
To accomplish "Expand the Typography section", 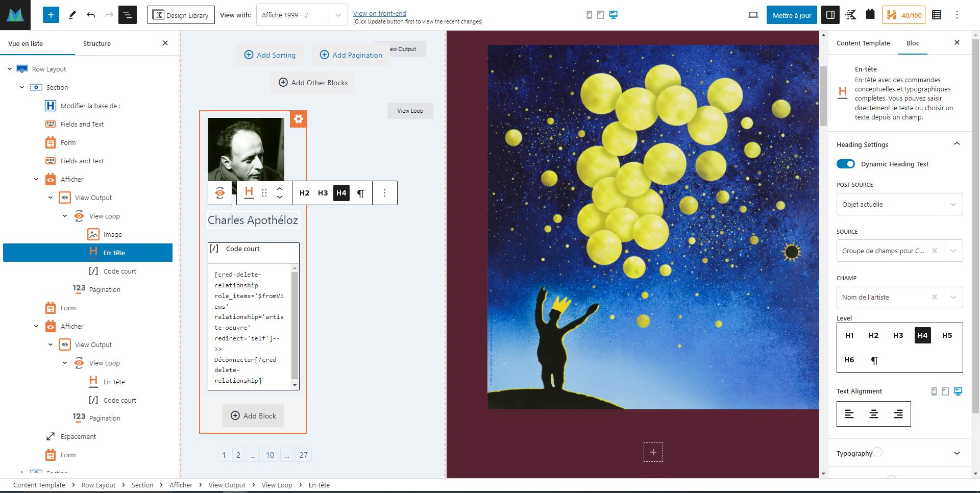I will click(899, 453).
